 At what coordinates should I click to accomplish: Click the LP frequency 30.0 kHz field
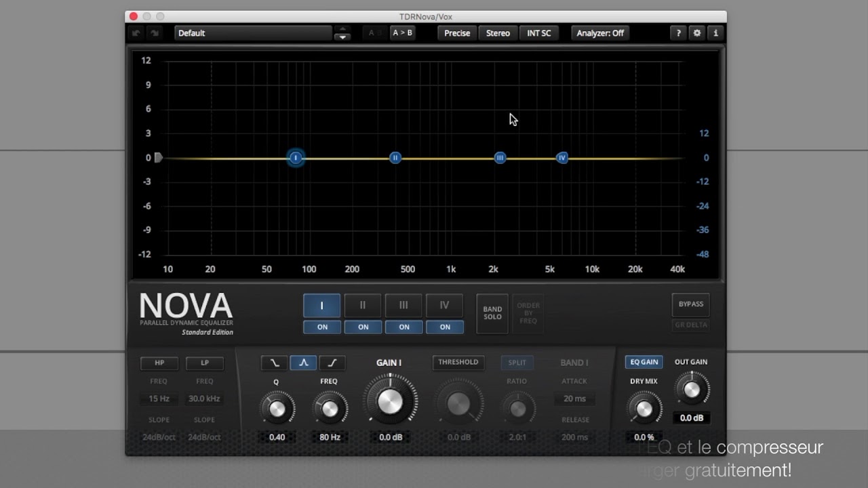(x=205, y=399)
